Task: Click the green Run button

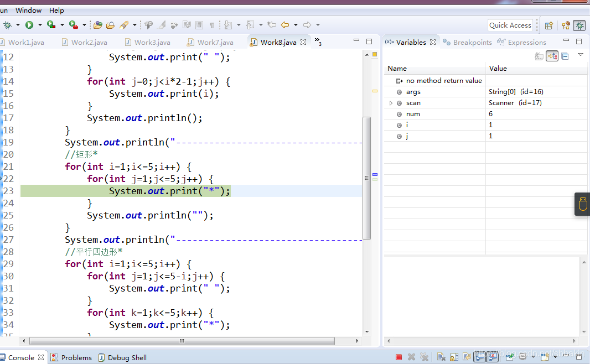Action: click(x=29, y=25)
